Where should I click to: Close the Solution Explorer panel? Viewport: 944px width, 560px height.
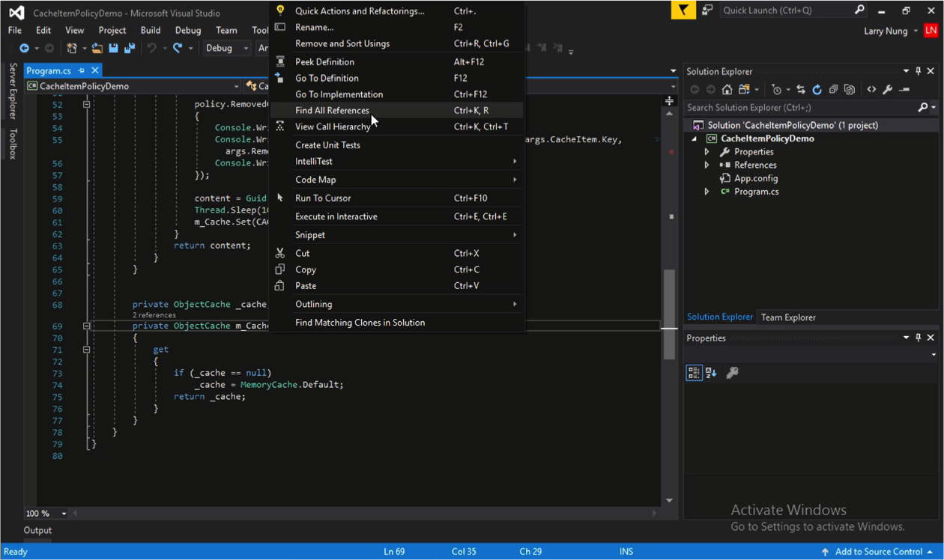tap(931, 71)
